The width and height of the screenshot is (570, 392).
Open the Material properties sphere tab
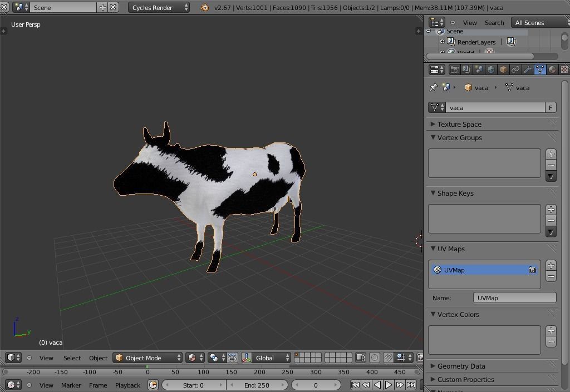tap(552, 70)
